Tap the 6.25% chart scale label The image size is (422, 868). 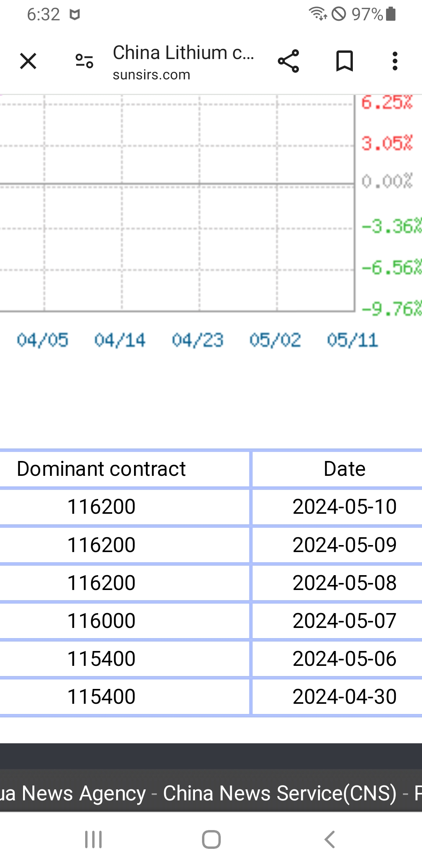[x=387, y=102]
